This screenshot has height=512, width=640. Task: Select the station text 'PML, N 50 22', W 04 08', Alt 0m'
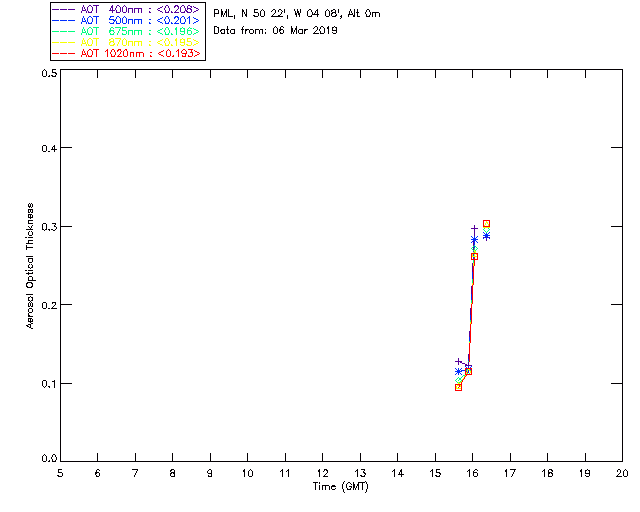297,14
